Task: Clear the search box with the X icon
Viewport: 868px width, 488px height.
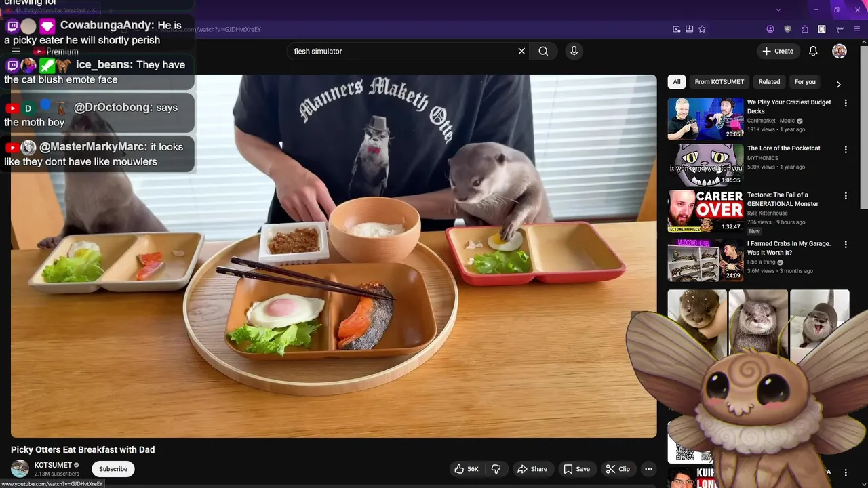Action: (x=521, y=51)
